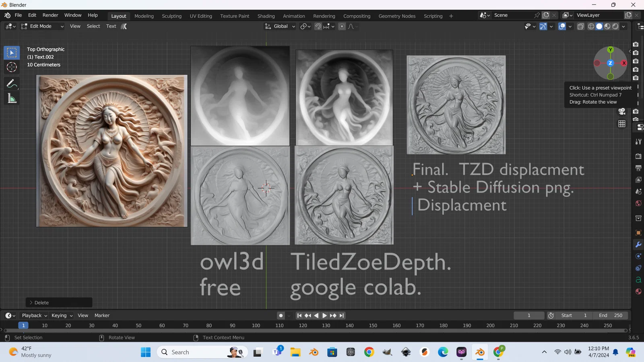Toggle X-ray mode

pos(580,27)
